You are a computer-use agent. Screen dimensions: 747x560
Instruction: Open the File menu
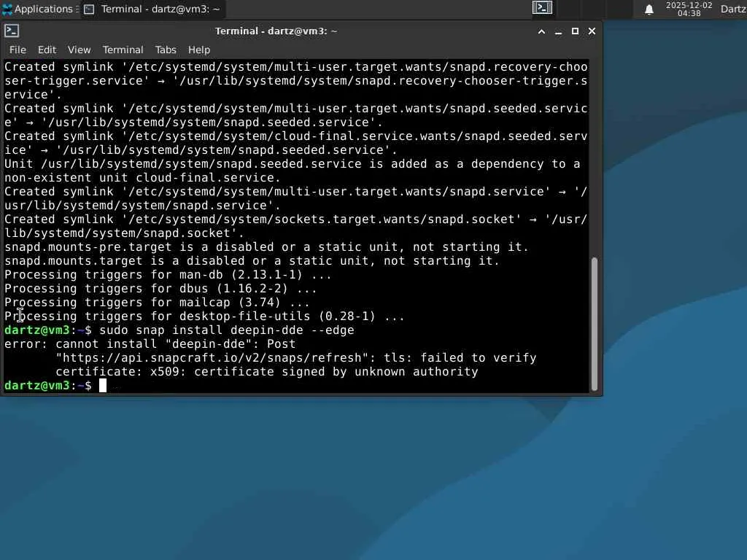(18, 50)
